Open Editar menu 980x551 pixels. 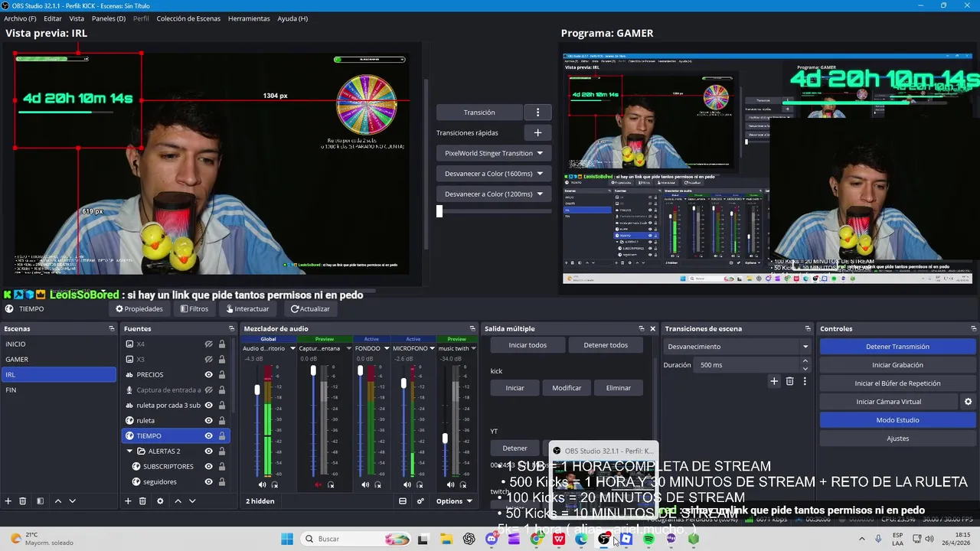(53, 18)
